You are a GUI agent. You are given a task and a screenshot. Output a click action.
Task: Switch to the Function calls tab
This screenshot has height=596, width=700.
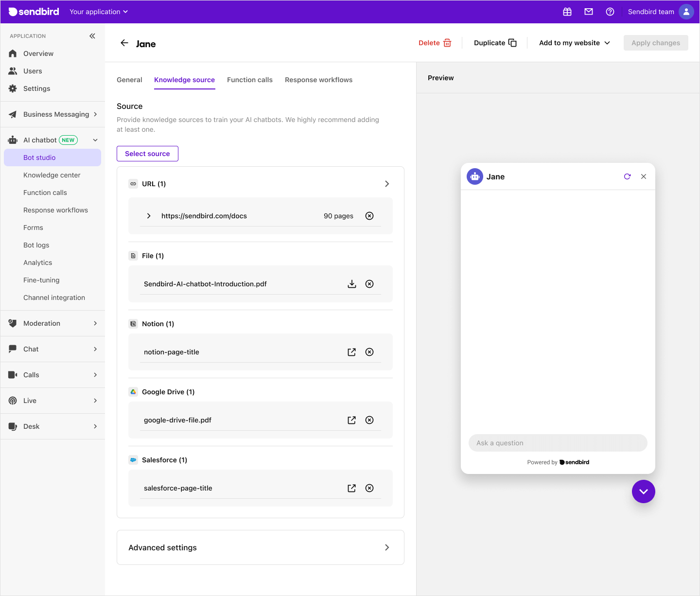pyautogui.click(x=250, y=80)
